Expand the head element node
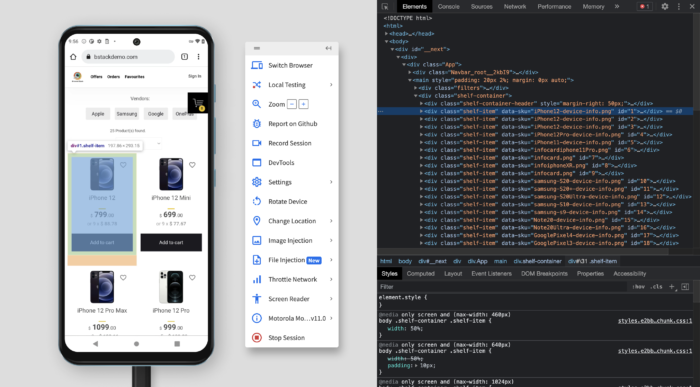700x387 pixels. [x=387, y=34]
